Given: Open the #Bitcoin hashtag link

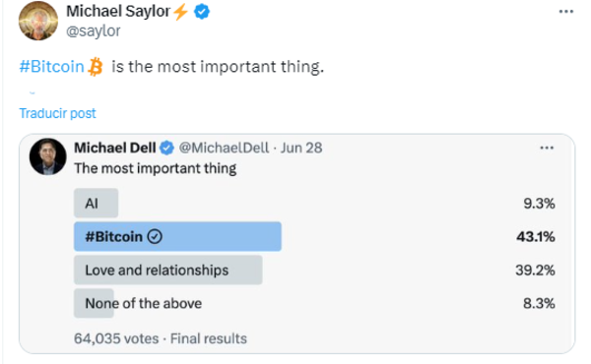Looking at the screenshot, I should click(51, 67).
